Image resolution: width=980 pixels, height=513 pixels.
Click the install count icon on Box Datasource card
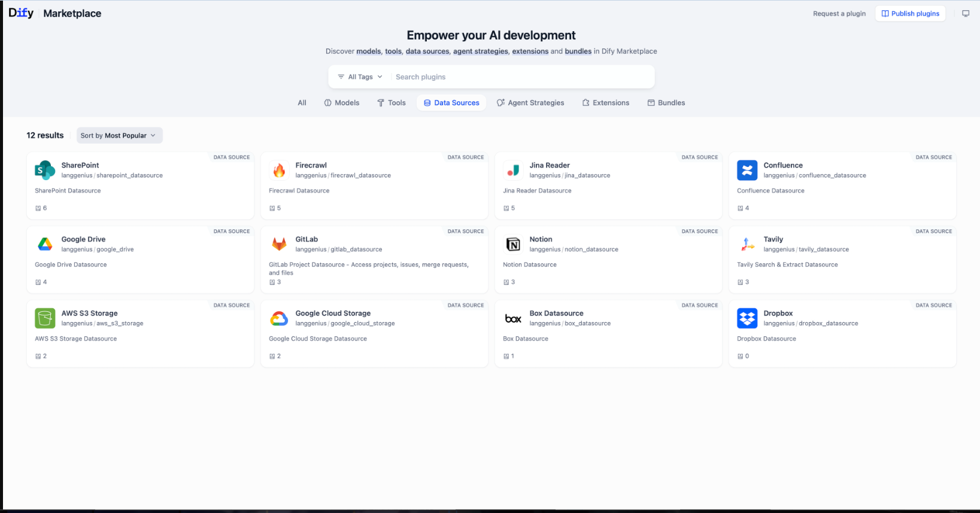506,356
